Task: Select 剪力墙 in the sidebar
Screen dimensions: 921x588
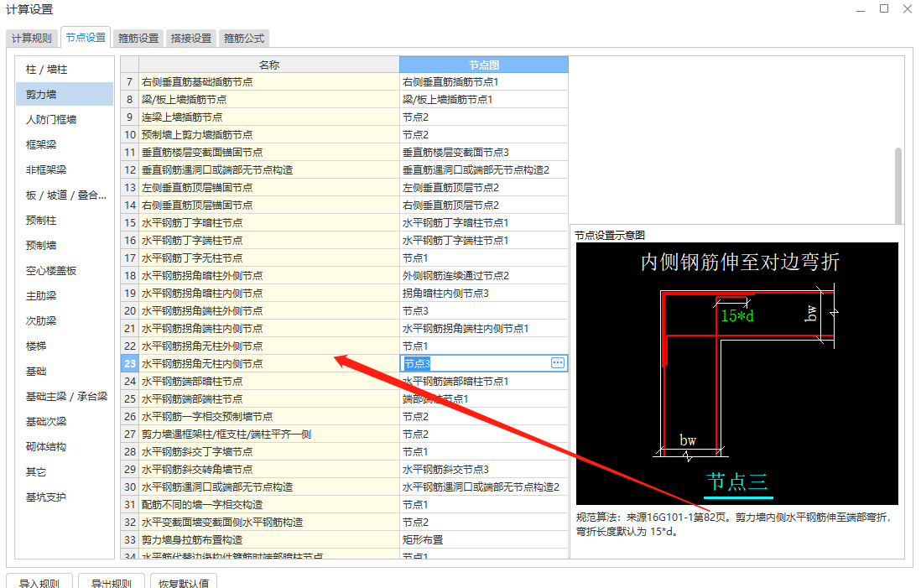Action: pyautogui.click(x=65, y=95)
